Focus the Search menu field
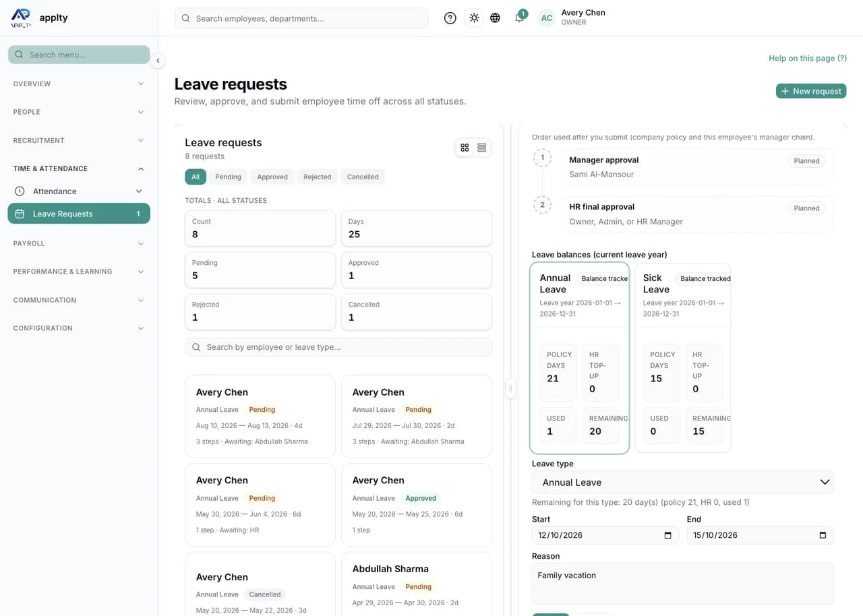This screenshot has width=863, height=616. (79, 55)
